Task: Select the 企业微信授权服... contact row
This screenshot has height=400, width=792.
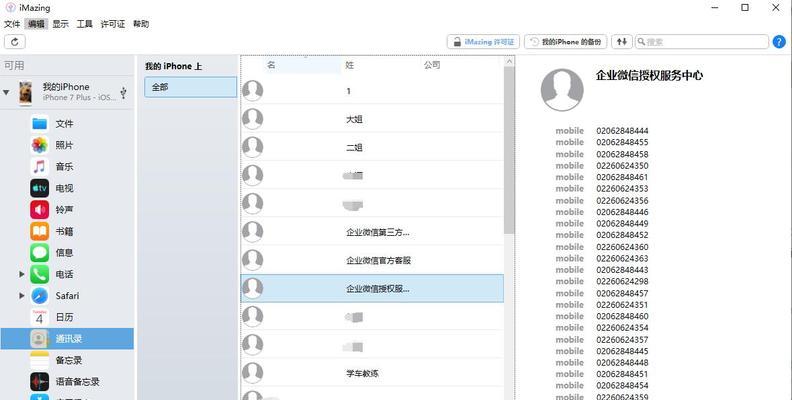Action: coord(372,288)
